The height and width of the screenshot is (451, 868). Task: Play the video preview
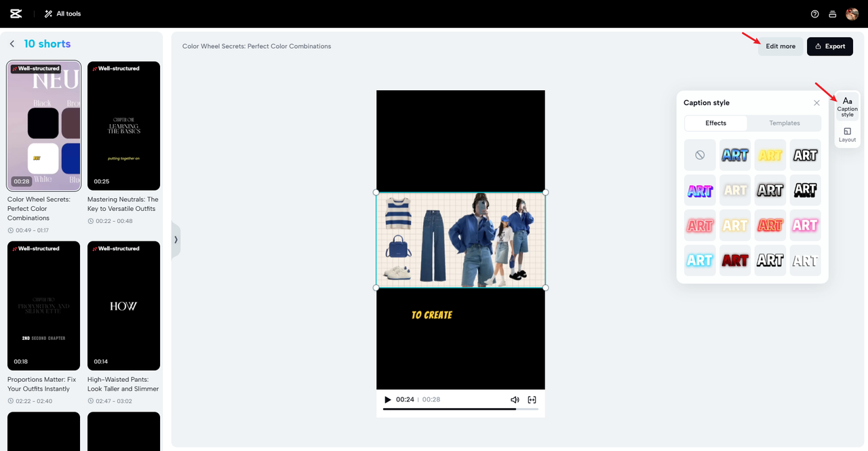(388, 400)
